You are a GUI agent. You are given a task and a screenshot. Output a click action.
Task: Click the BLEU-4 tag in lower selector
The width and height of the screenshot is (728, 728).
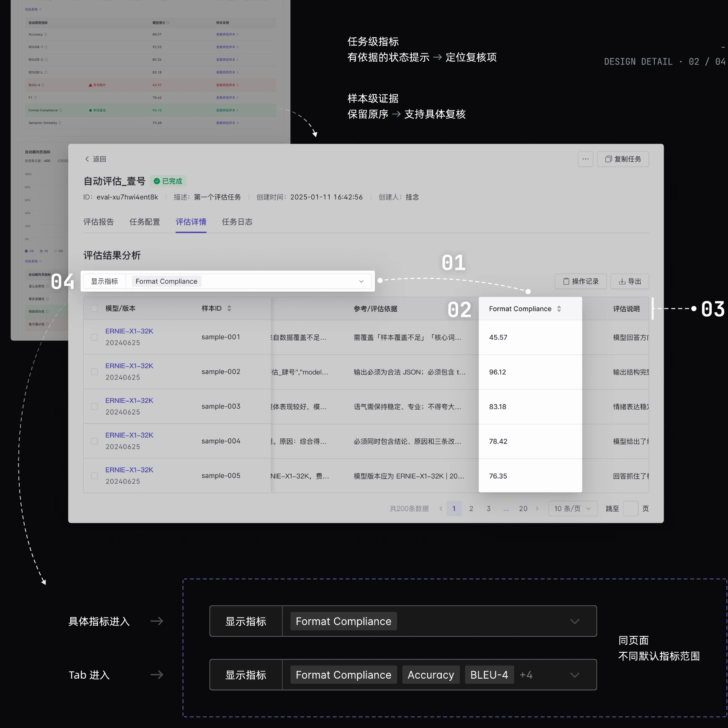click(x=490, y=675)
